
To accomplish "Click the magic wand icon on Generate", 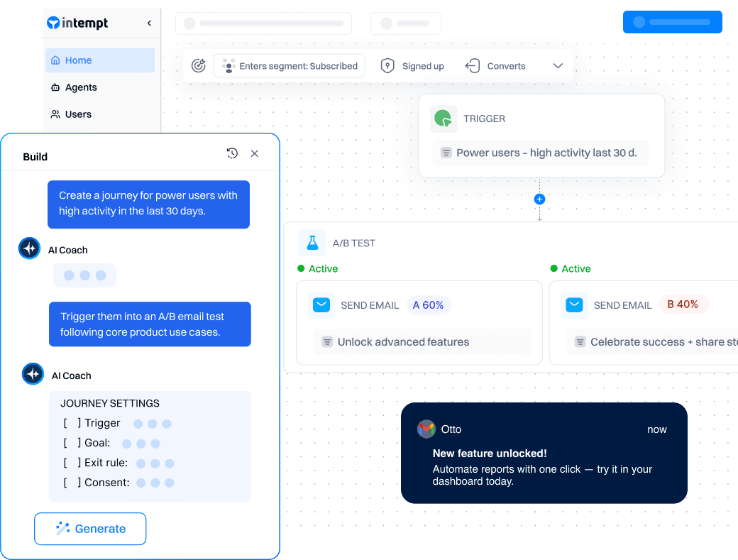I will click(62, 529).
